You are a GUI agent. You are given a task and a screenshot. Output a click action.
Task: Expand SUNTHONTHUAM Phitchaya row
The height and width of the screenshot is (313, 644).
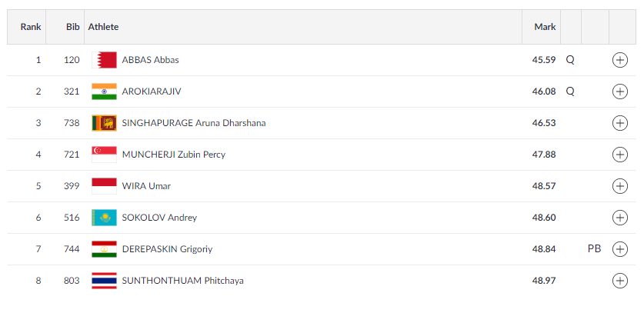click(x=619, y=281)
